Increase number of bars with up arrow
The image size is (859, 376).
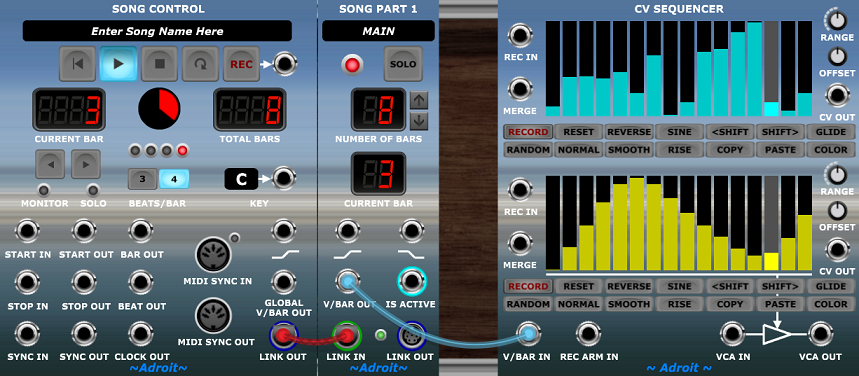(419, 100)
